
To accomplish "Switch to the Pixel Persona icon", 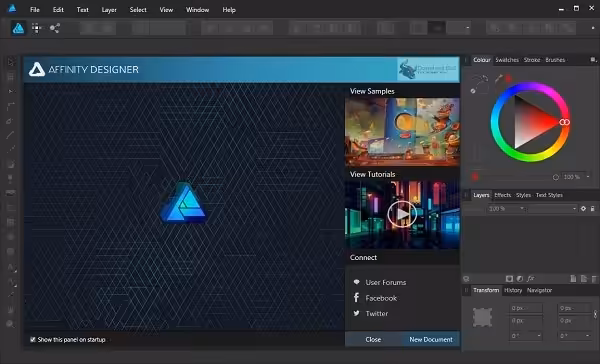I will pyautogui.click(x=37, y=28).
